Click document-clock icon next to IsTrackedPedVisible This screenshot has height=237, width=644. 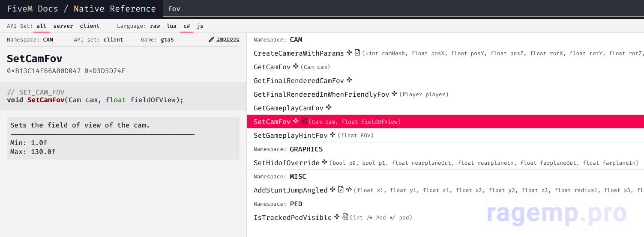click(x=345, y=217)
